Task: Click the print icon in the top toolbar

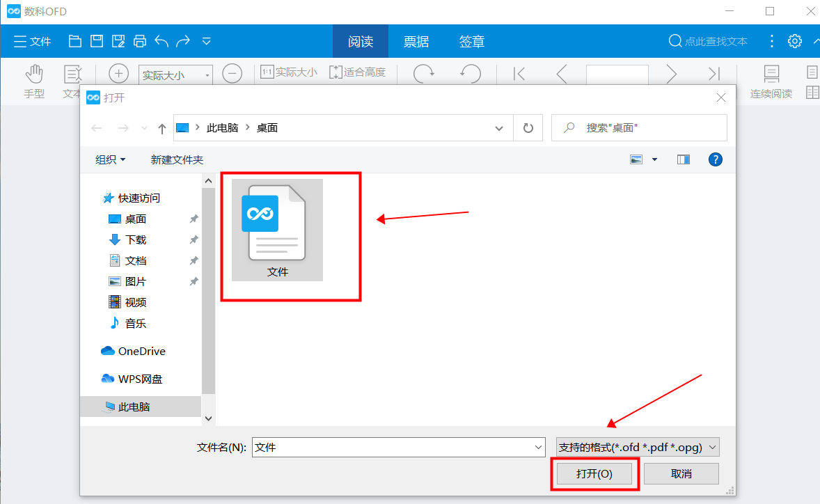Action: (140, 41)
